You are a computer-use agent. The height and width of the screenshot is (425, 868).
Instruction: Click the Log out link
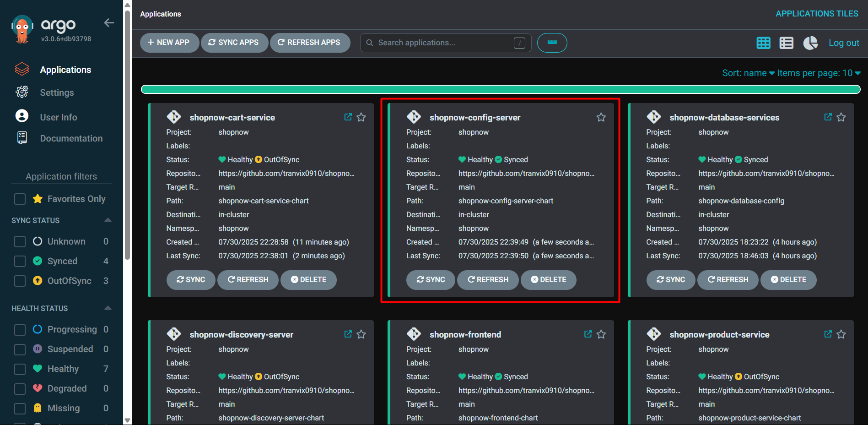pyautogui.click(x=843, y=43)
